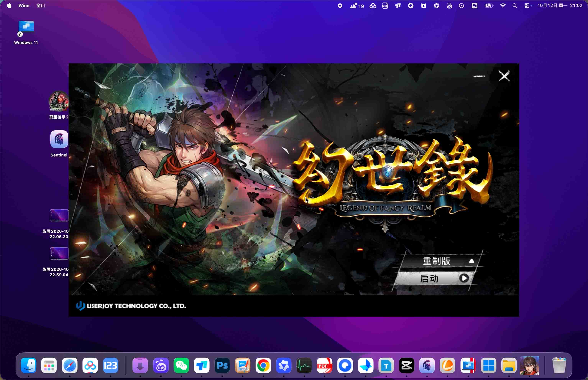
Task: Select screen recording thumbnail 22.59.04
Action: (x=59, y=253)
